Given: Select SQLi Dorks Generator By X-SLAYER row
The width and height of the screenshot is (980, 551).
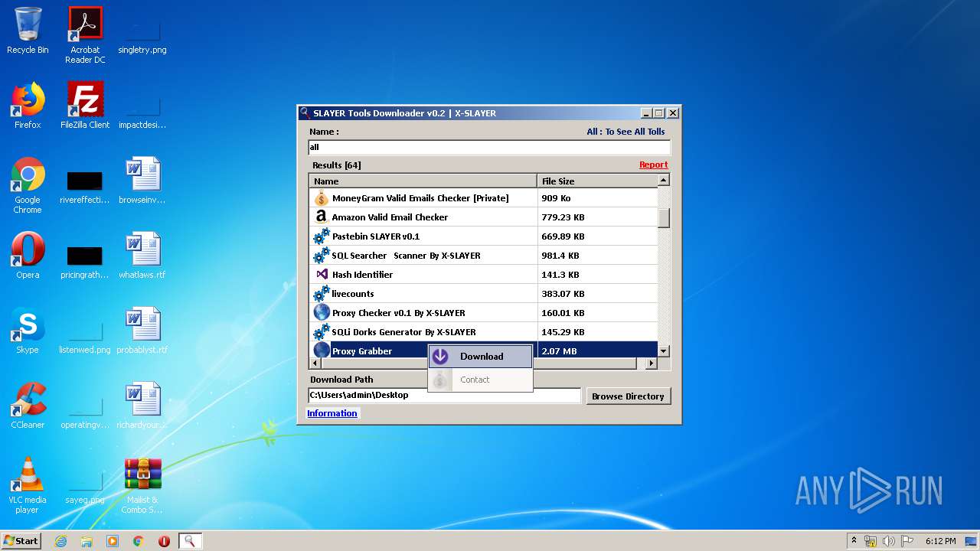Looking at the screenshot, I should tap(484, 332).
